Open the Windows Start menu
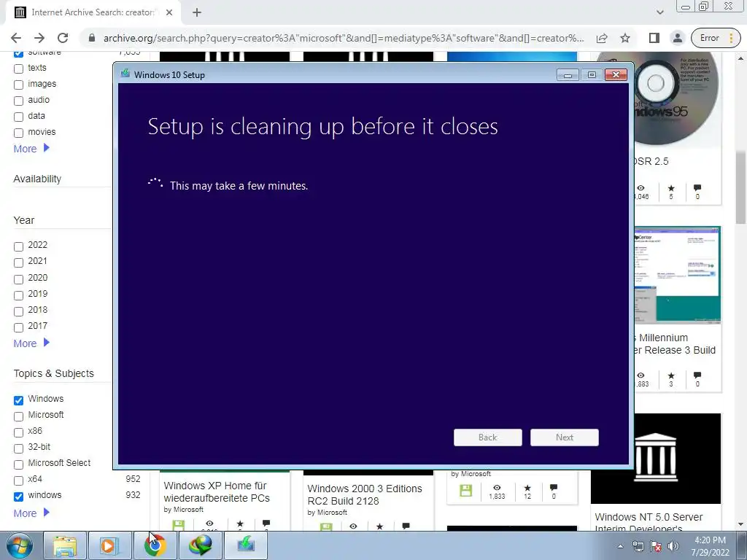The height and width of the screenshot is (560, 747). [x=20, y=545]
